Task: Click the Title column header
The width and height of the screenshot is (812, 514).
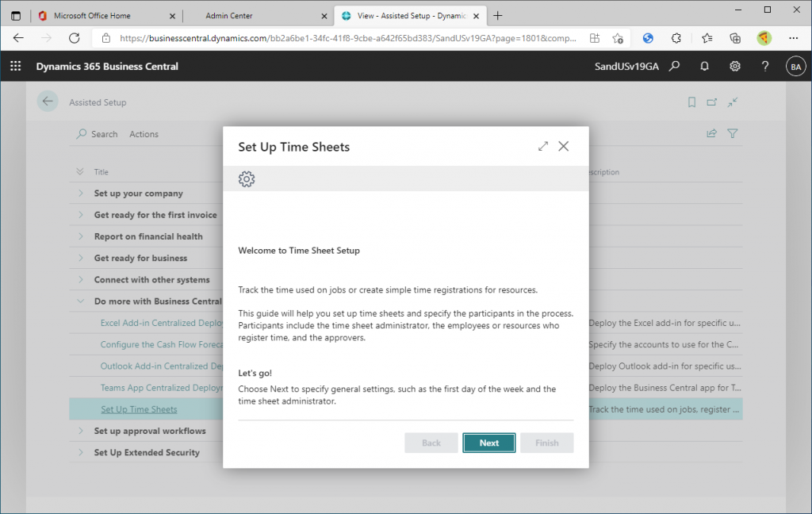Action: click(101, 172)
